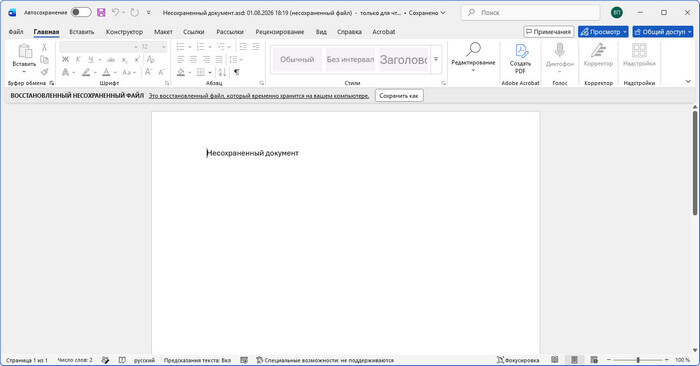The height and width of the screenshot is (366, 700).
Task: Open the Acrobat ribbon tab
Action: tap(383, 32)
